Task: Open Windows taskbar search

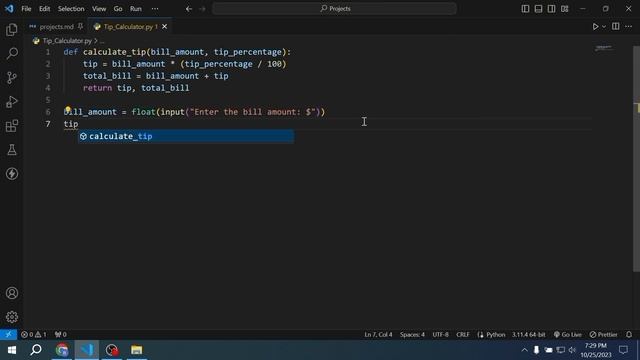Action: (x=36, y=350)
